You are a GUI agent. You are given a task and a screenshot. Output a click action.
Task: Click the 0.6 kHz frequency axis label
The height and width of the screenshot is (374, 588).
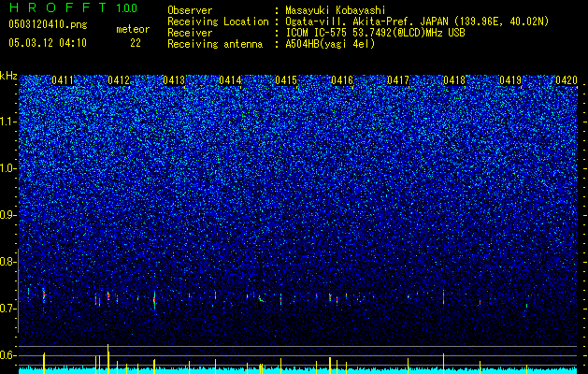[8, 355]
